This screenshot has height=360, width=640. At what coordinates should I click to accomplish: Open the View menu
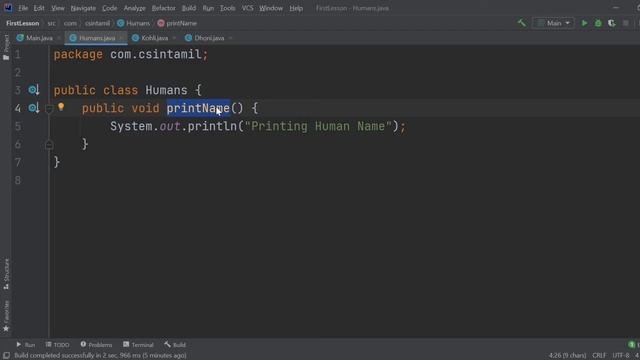[x=58, y=8]
